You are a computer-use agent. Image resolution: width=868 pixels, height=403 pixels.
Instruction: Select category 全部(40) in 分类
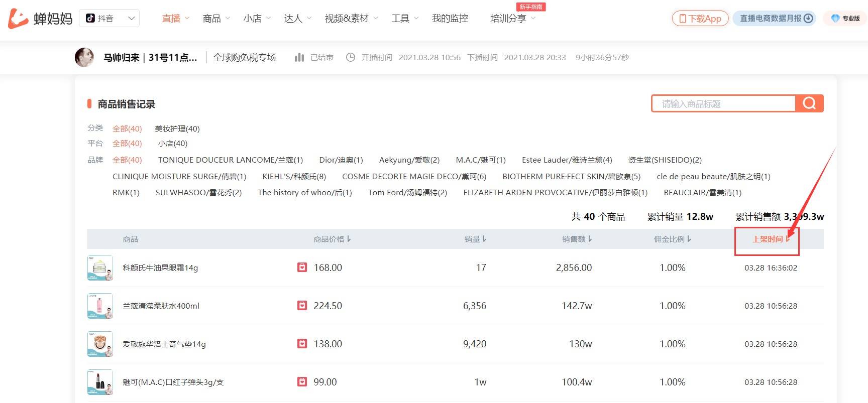pos(127,129)
